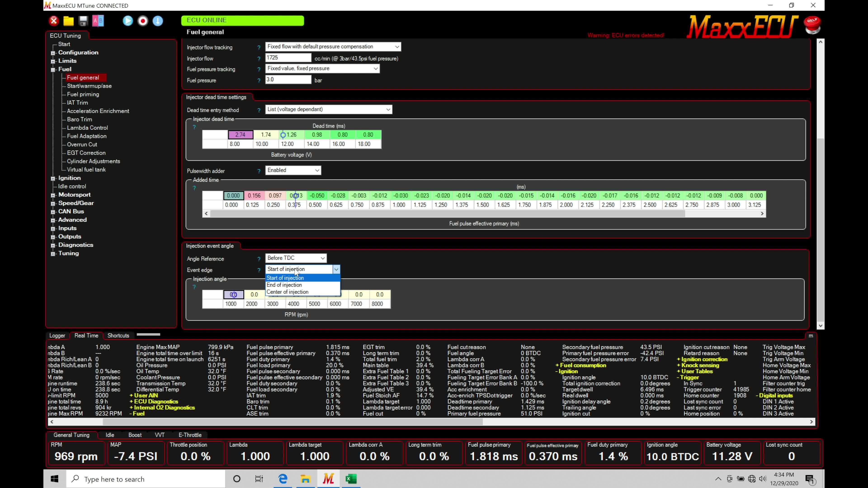The width and height of the screenshot is (868, 488).
Task: Open the Boost tab
Action: [x=135, y=435]
